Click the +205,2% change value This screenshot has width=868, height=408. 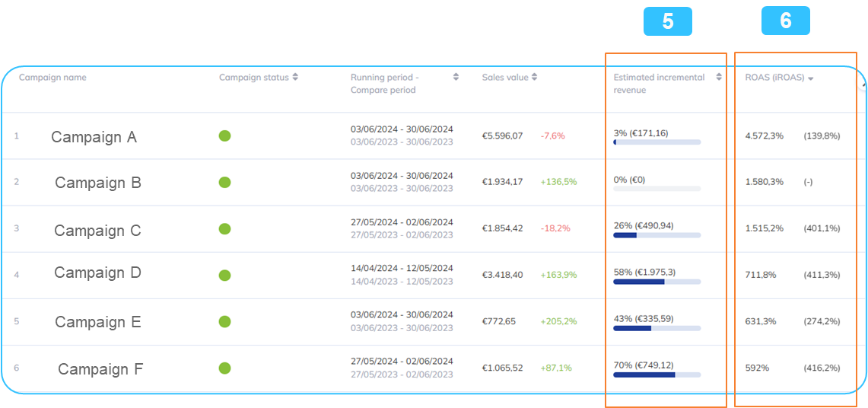(x=558, y=321)
